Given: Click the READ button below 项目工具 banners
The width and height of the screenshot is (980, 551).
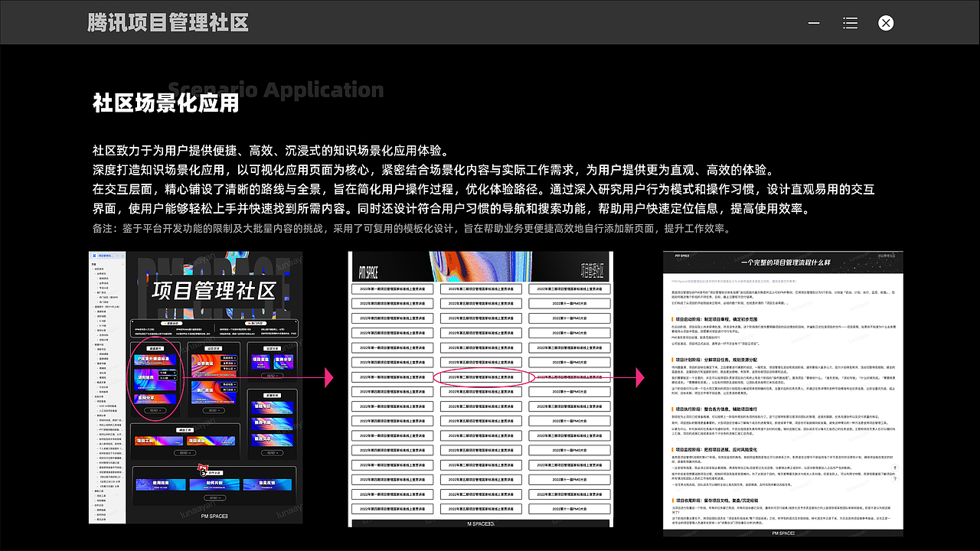Looking at the screenshot, I should point(186,452).
